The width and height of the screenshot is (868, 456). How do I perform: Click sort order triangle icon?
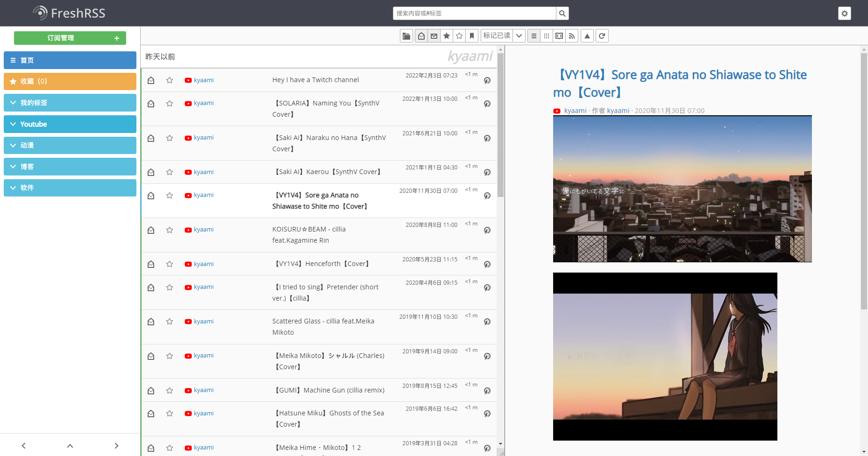click(587, 36)
